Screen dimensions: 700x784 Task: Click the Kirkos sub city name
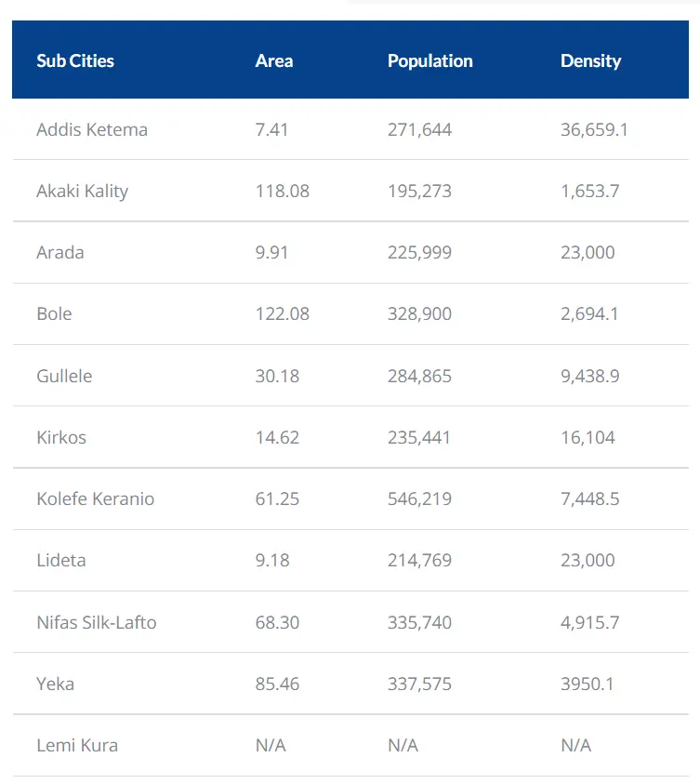pos(61,437)
